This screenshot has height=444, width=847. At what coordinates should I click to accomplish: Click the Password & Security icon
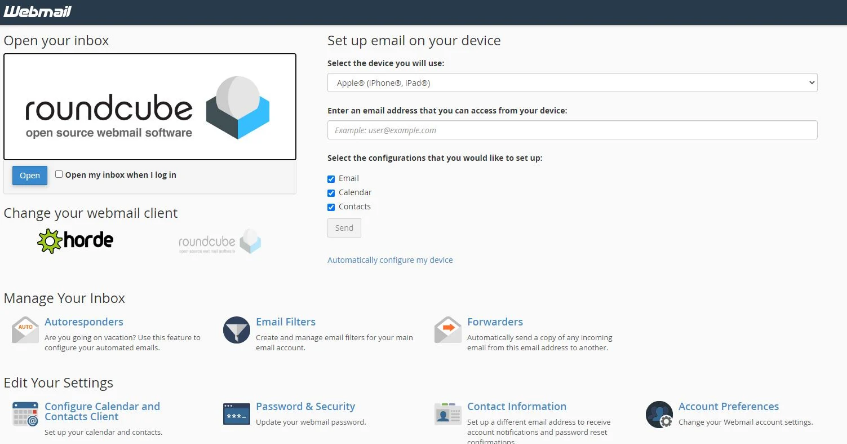click(237, 413)
